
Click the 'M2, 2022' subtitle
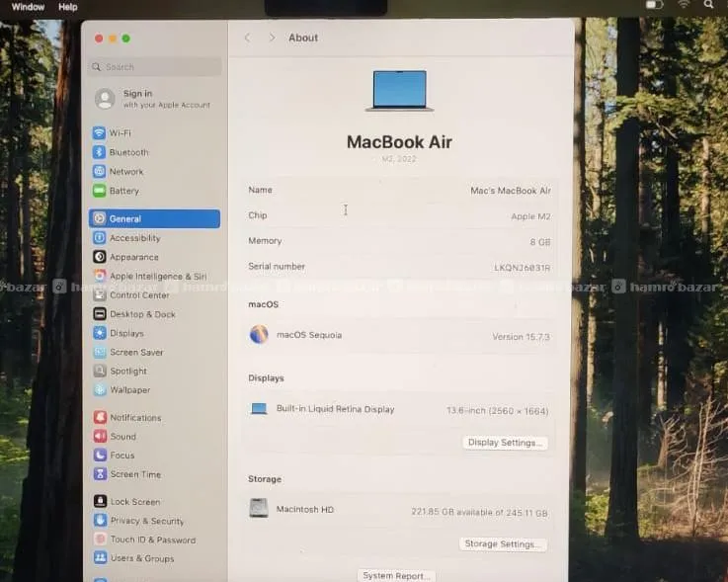point(399,159)
